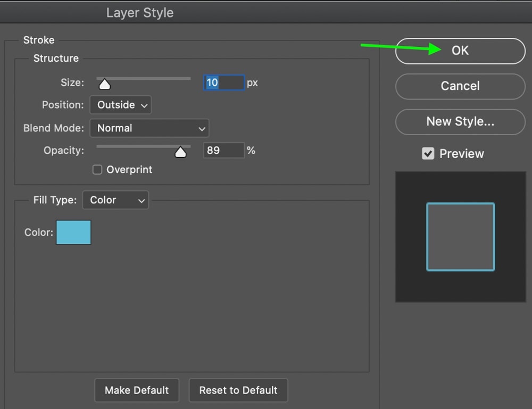Confirm the stroke with OK
Screen dimensions: 532x409
tap(460, 51)
